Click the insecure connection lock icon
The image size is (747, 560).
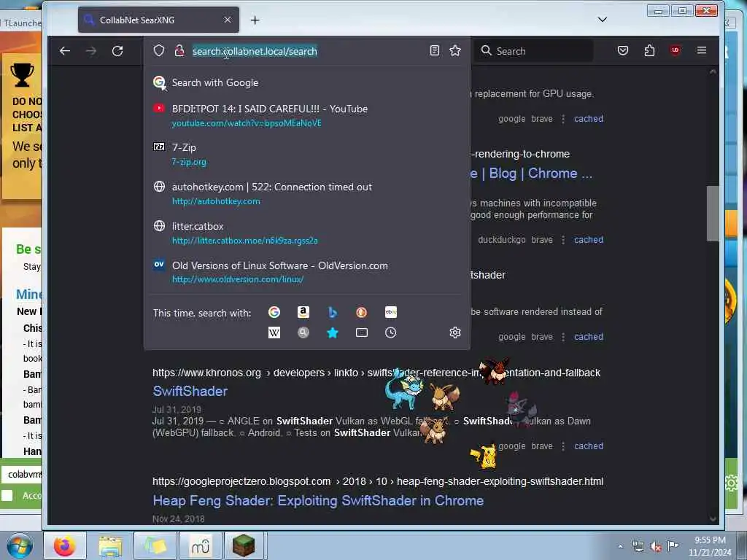[179, 51]
